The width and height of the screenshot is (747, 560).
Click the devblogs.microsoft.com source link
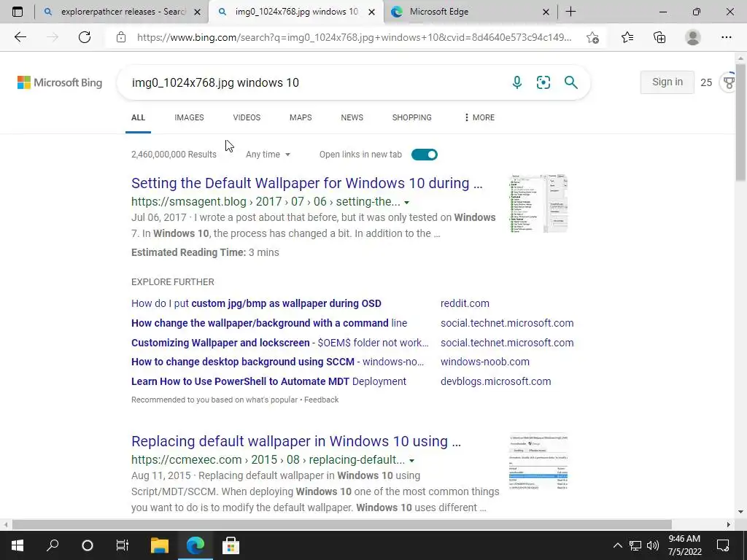tap(496, 381)
